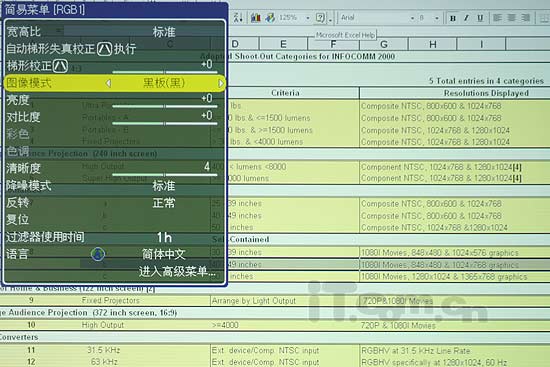Image resolution: width=550 pixels, height=367 pixels.
Task: Click the left arrow of 图像模式
Action: (x=108, y=84)
